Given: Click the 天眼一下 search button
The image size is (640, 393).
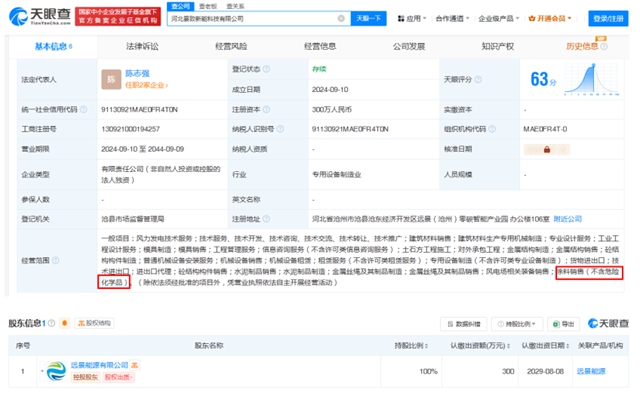Looking at the screenshot, I should pos(369,18).
